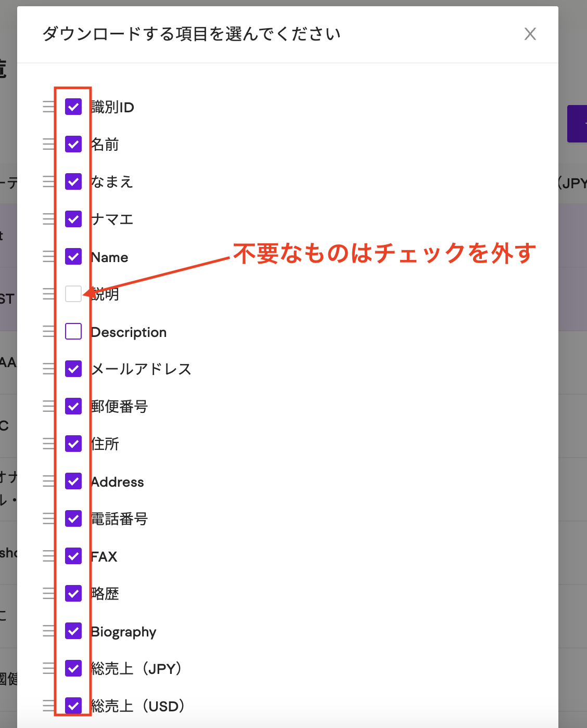Click drag handle icon beside 名前
Screen dimensions: 587x728
pyautogui.click(x=48, y=144)
